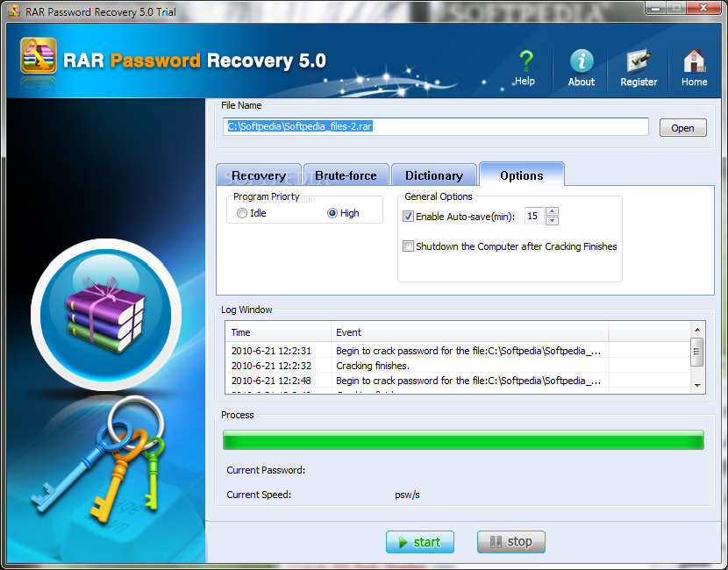Image resolution: width=728 pixels, height=570 pixels.
Task: Toggle the Enable Auto-save checkbox
Action: (408, 217)
